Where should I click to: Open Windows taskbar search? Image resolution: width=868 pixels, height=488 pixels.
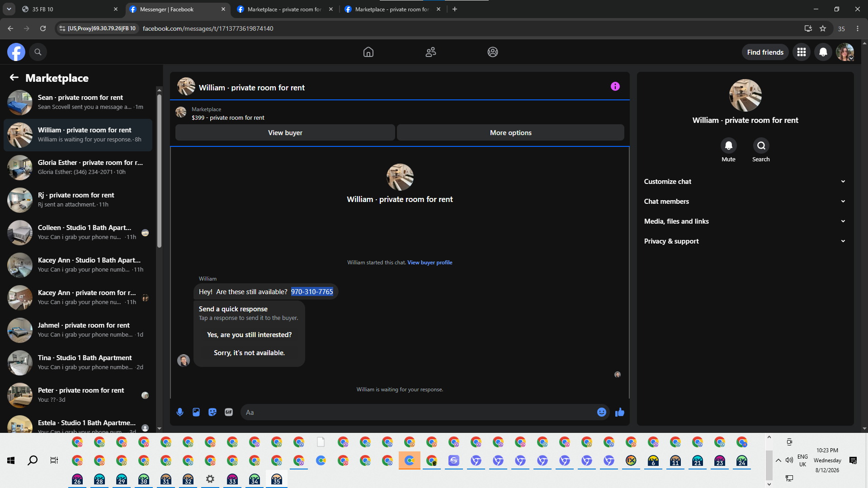tap(33, 460)
